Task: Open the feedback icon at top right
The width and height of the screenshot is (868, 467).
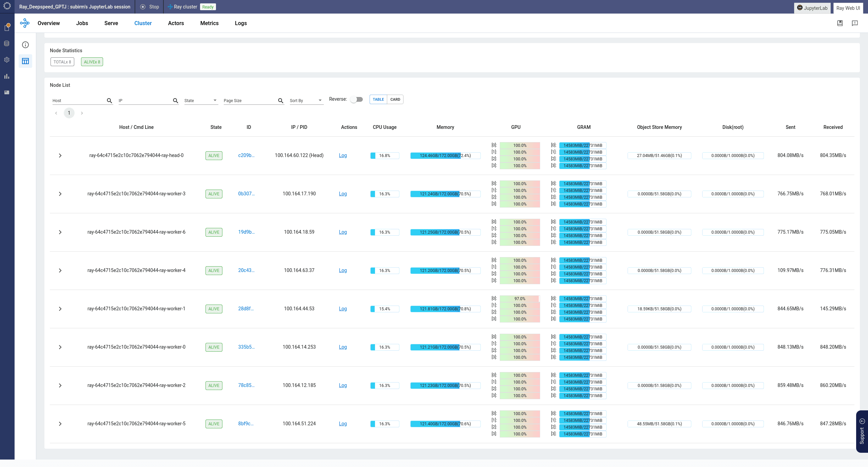Action: 855,23
